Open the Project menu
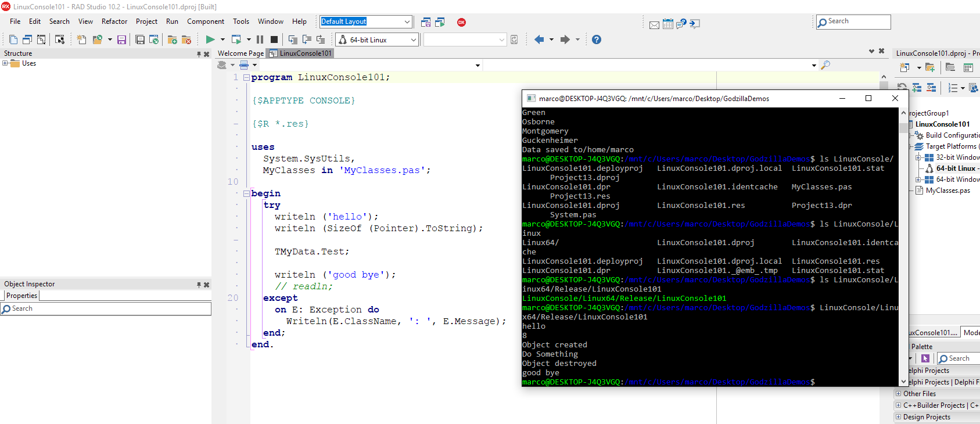The height and width of the screenshot is (424, 980). (x=146, y=21)
